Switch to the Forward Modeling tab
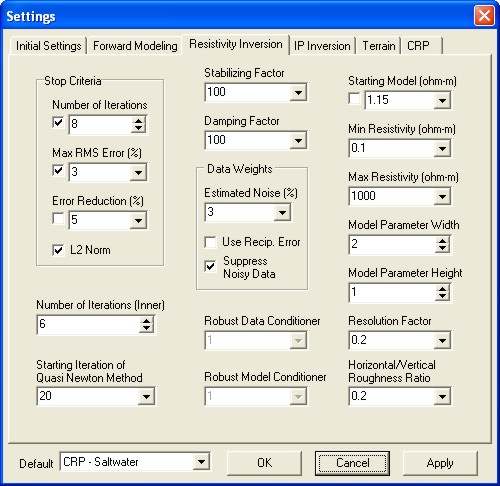 [x=135, y=46]
